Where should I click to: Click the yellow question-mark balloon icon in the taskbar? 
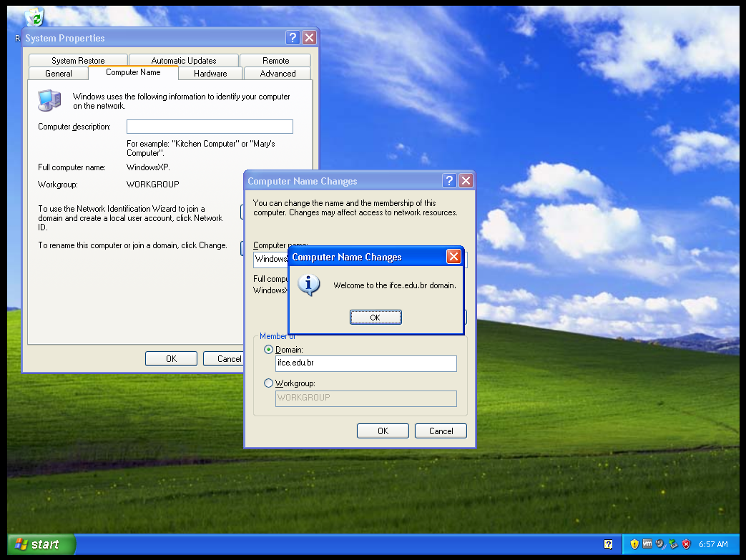click(608, 544)
